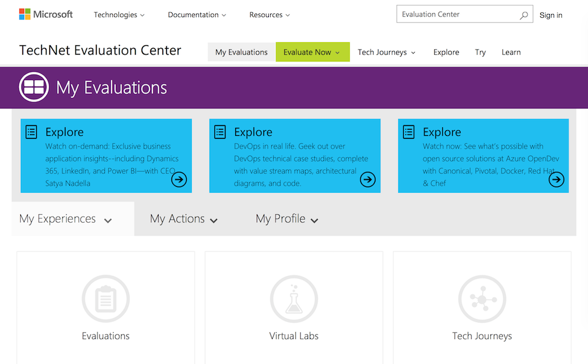Image resolution: width=588 pixels, height=364 pixels.
Task: Expand the Technologies dropdown menu
Action: (119, 15)
